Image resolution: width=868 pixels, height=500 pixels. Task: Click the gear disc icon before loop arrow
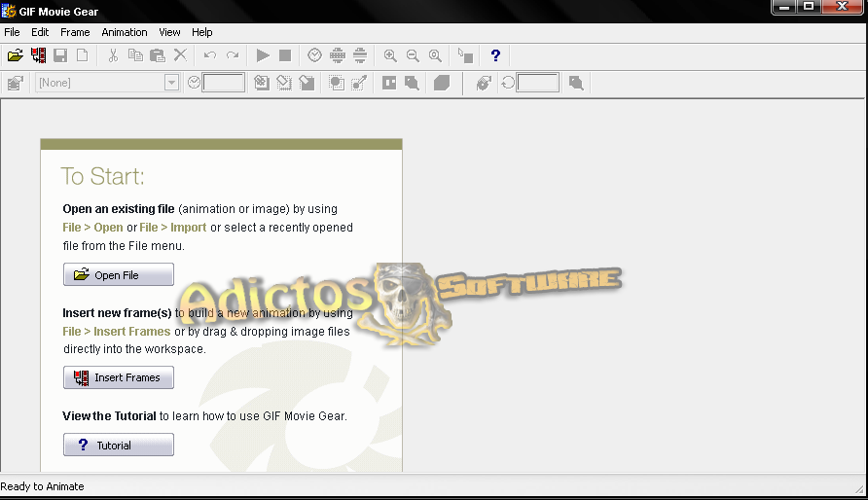(x=484, y=83)
